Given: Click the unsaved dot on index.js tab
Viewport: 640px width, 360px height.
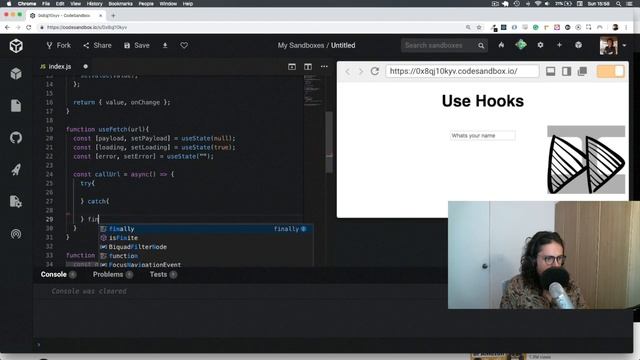Looking at the screenshot, I should [85, 67].
